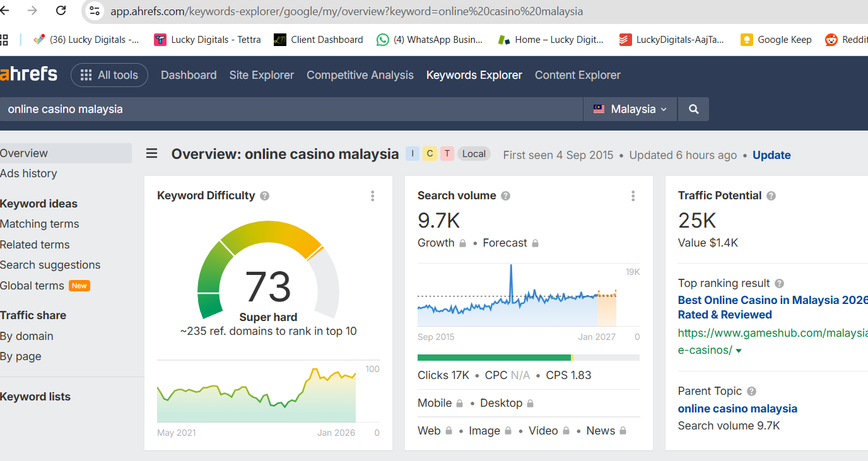This screenshot has width=868, height=461.
Task: Click help icon beside Parent Topic
Action: 751,391
